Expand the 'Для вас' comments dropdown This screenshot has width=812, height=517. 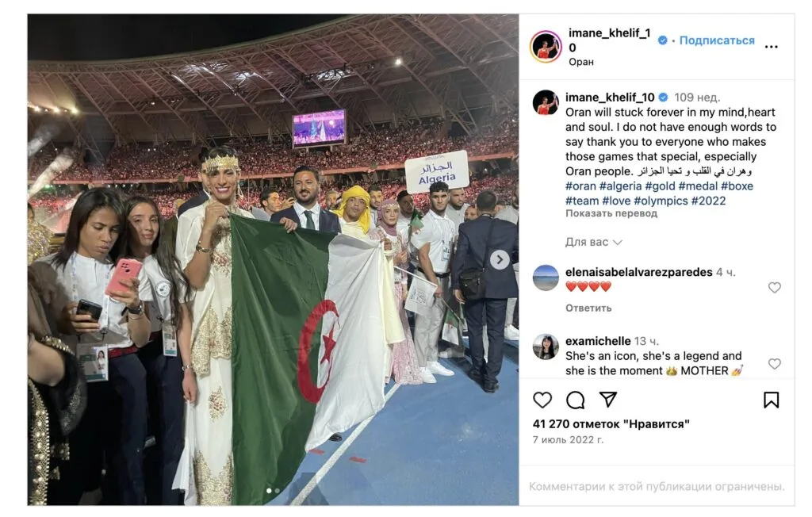point(593,242)
